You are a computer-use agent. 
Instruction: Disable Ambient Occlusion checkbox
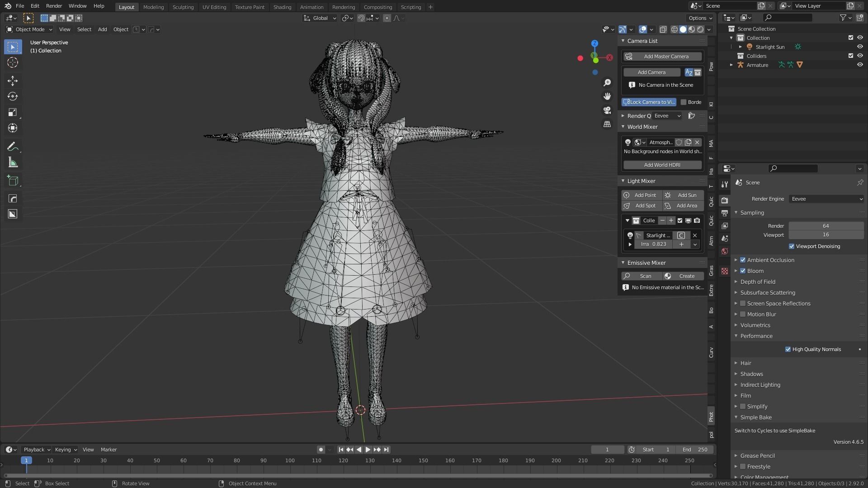(743, 260)
